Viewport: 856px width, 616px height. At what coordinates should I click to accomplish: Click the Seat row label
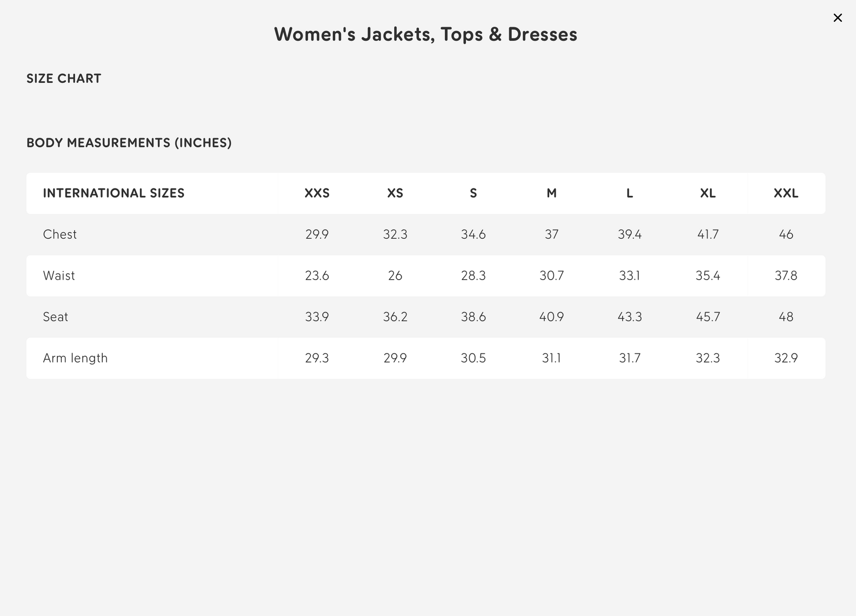click(56, 317)
